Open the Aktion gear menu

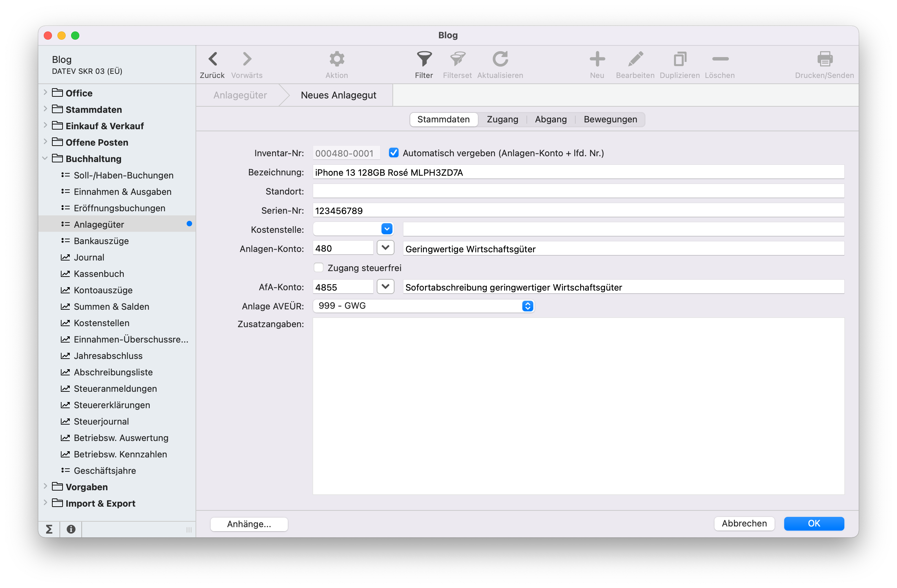[337, 59]
